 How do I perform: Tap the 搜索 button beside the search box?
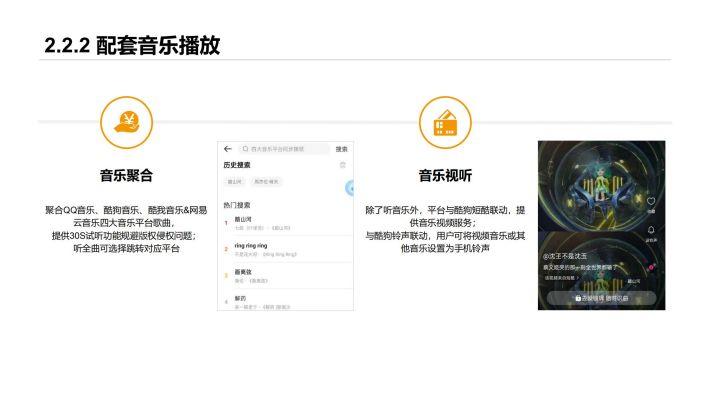[x=341, y=149]
